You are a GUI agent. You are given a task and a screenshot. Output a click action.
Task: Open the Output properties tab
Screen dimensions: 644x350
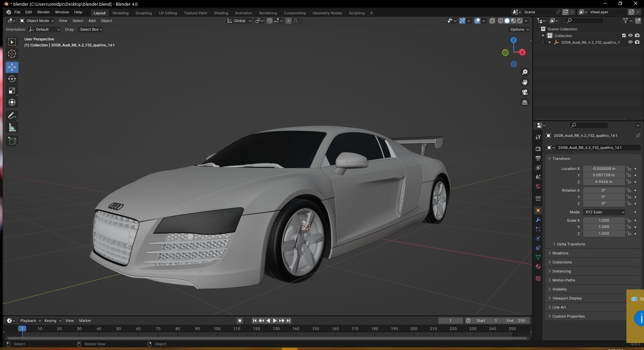[538, 158]
